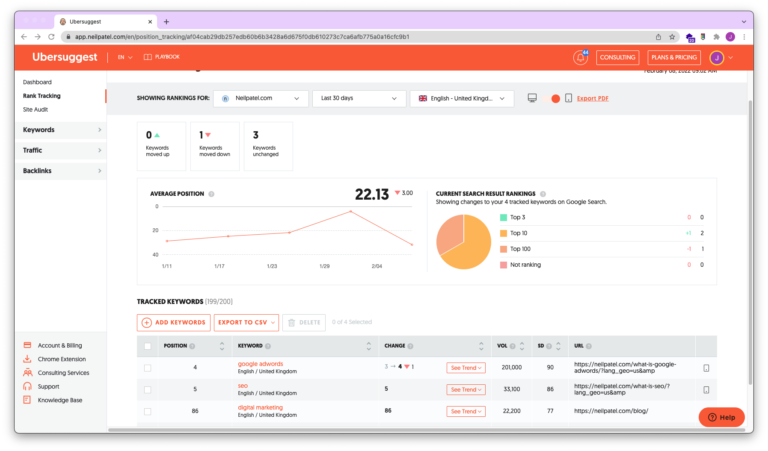Viewport: 768px width, 451px height.
Task: Click the Ubersuggest logo
Action: (x=65, y=57)
